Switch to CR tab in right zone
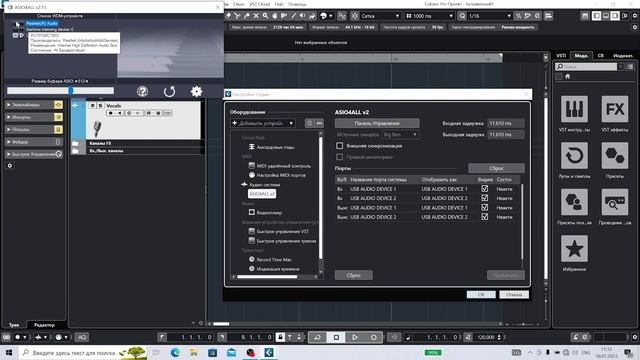The height and width of the screenshot is (360, 640). coord(601,56)
